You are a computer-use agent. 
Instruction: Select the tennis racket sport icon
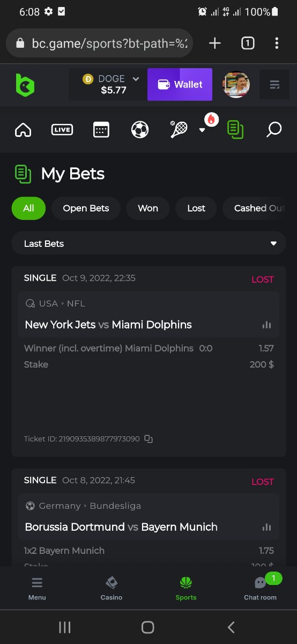point(179,129)
